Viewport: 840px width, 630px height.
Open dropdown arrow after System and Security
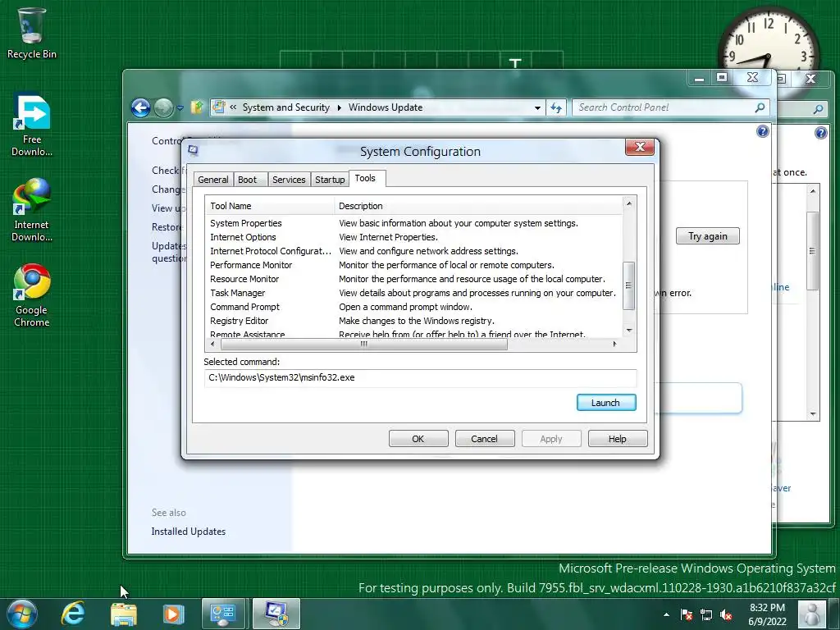coord(339,107)
